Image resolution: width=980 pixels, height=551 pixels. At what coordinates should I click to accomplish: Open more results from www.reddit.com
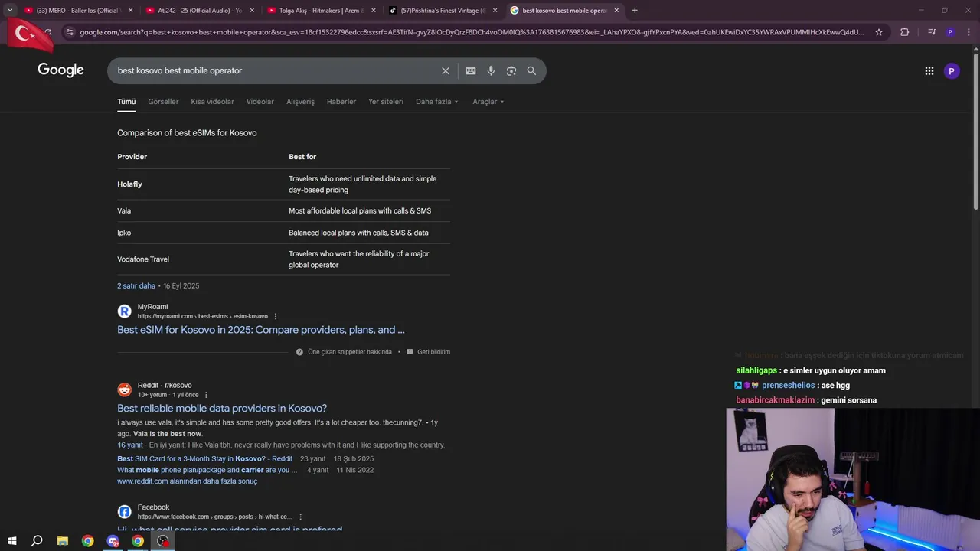[x=187, y=481]
